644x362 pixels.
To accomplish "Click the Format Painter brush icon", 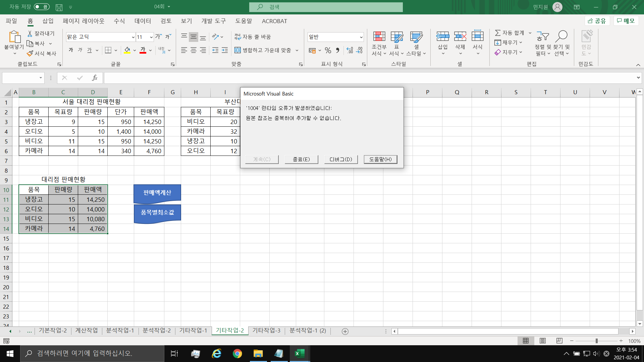I will pyautogui.click(x=30, y=53).
